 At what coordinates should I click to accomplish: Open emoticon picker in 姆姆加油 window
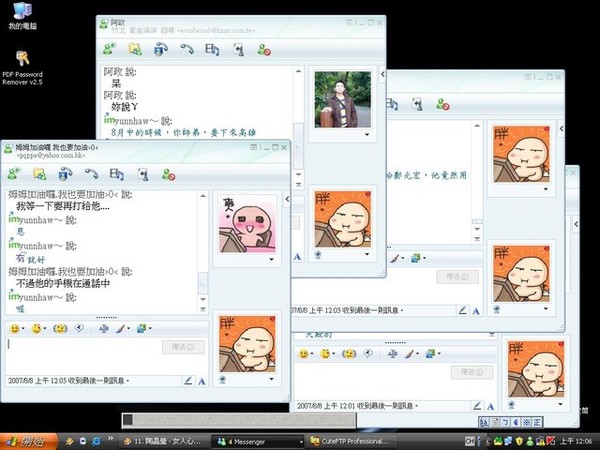[16, 329]
